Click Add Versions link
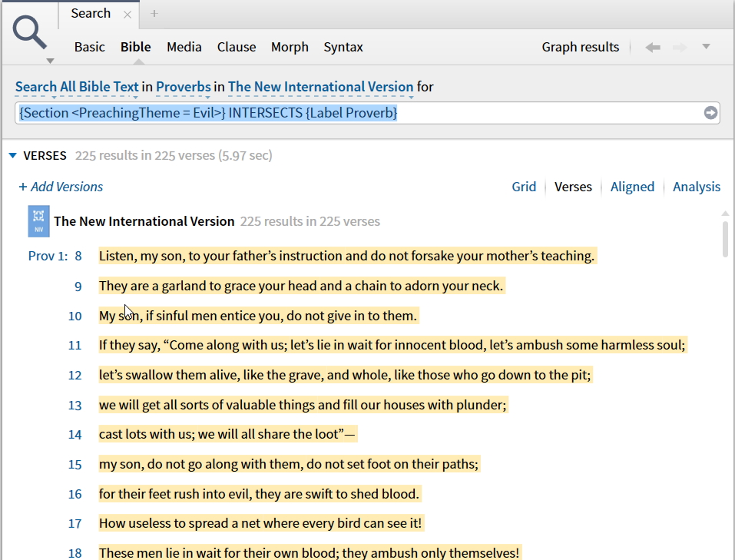Viewport: 735px width, 560px height. coord(61,187)
